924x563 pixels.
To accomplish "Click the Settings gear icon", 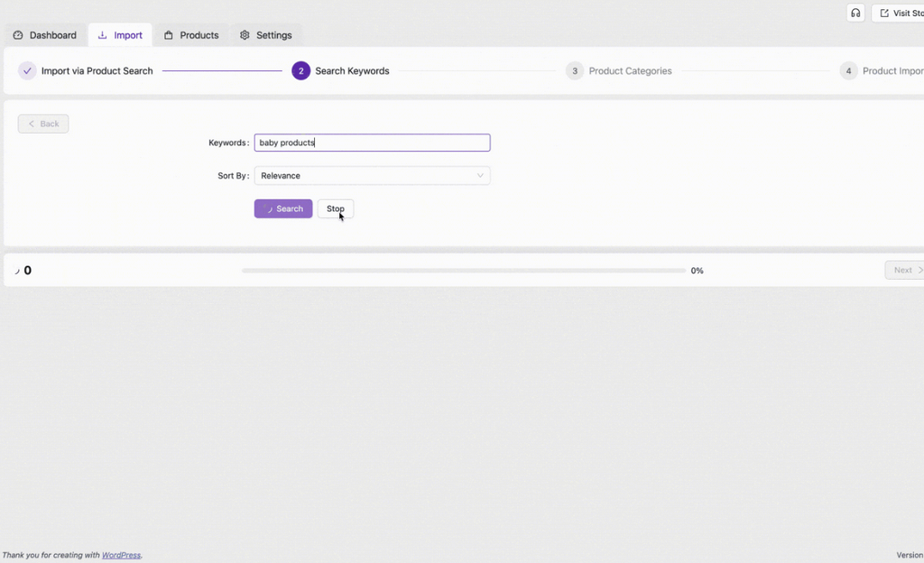I will pyautogui.click(x=245, y=35).
